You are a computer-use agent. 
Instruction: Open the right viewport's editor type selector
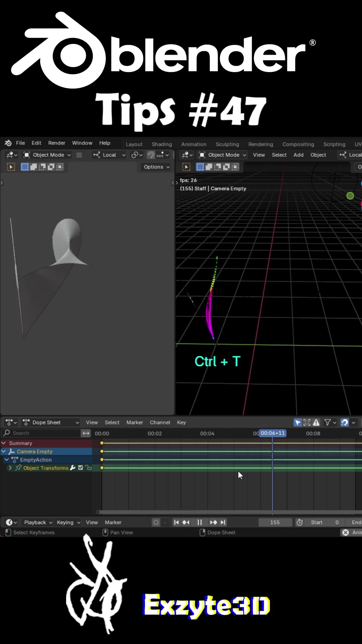(187, 155)
